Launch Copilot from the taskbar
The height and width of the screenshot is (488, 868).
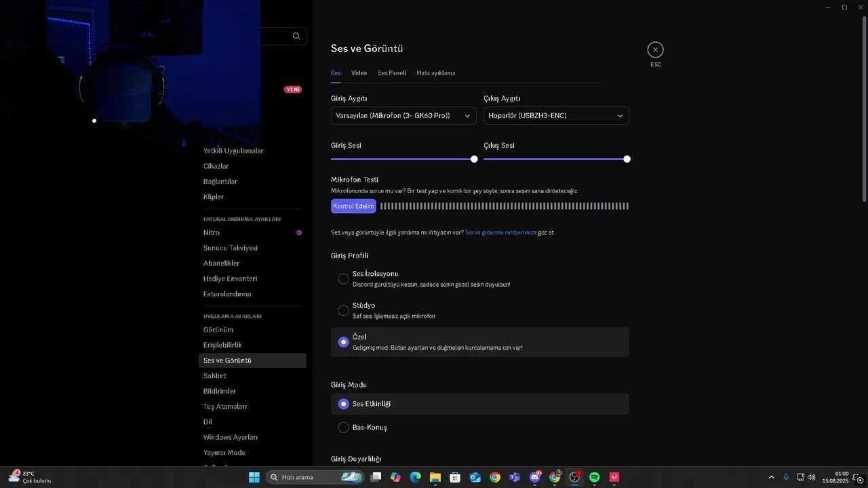395,477
